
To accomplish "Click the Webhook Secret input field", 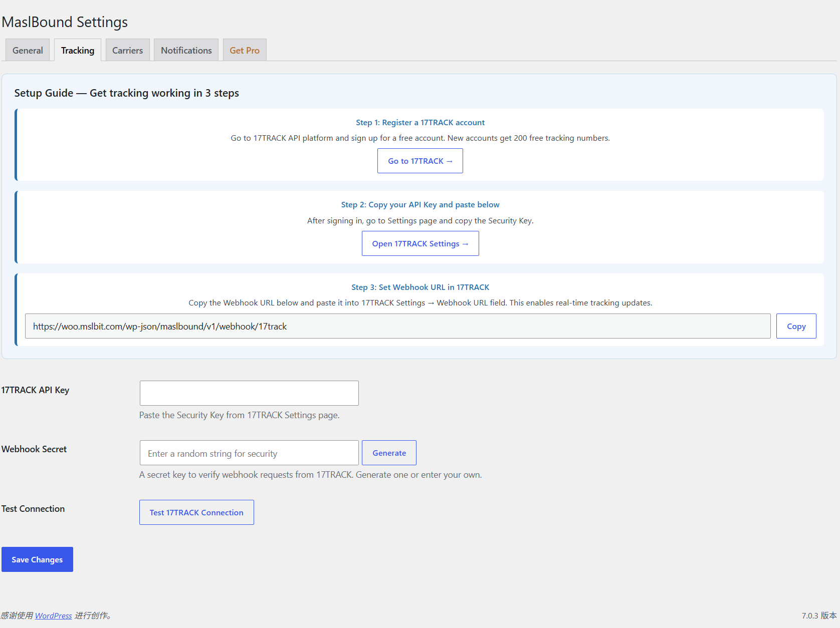I will (x=249, y=453).
